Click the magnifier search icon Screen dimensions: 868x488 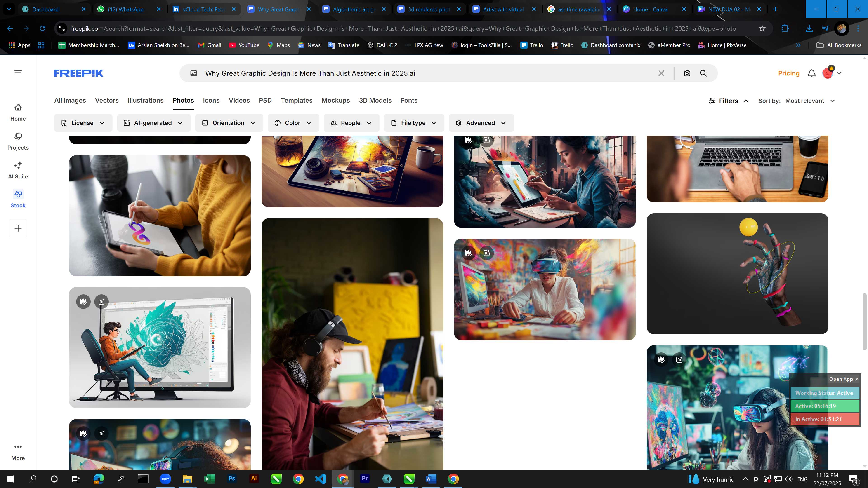click(x=703, y=73)
